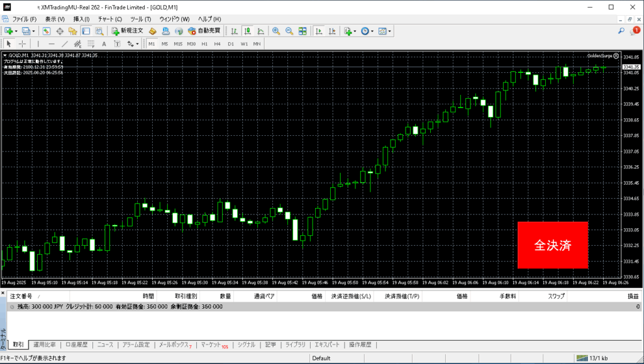Viewport: 644px width, 364px height.
Task: Switch chart to line chart display
Action: click(x=260, y=31)
